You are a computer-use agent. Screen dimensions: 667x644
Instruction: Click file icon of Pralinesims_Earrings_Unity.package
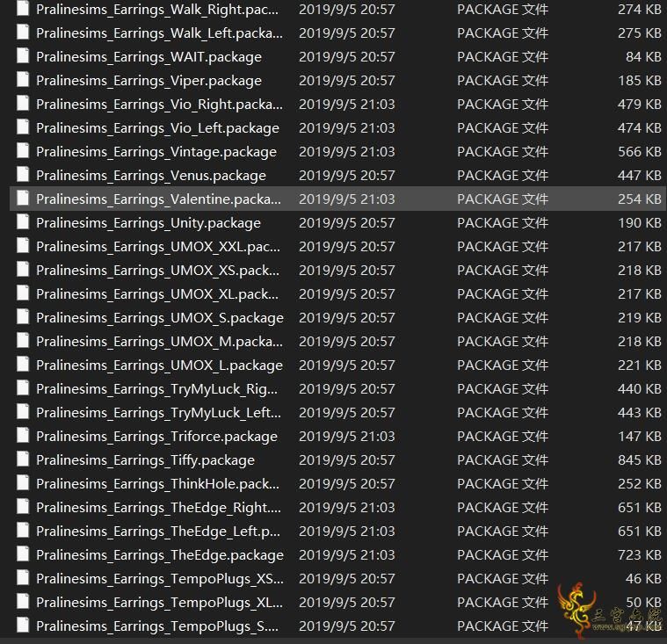(23, 222)
